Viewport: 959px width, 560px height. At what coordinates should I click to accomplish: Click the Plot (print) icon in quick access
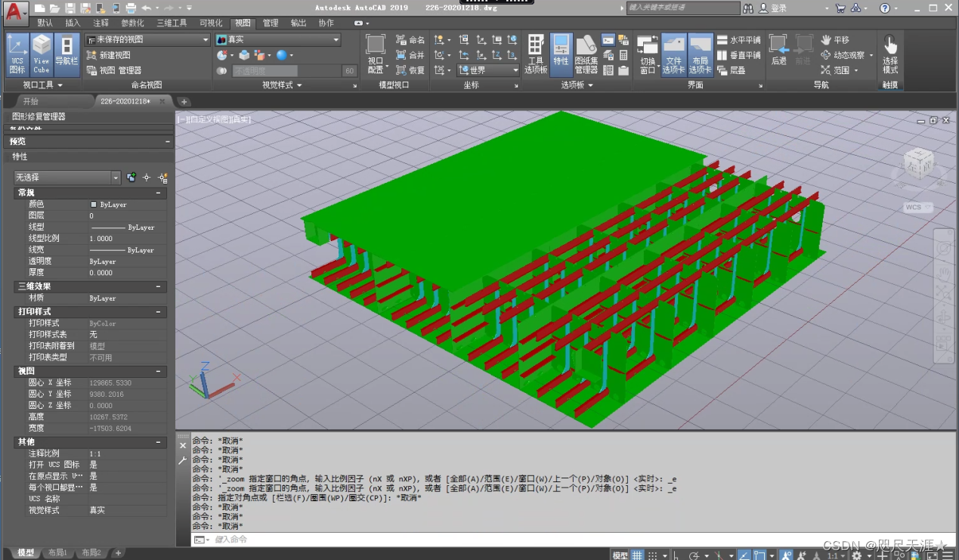pos(130,8)
